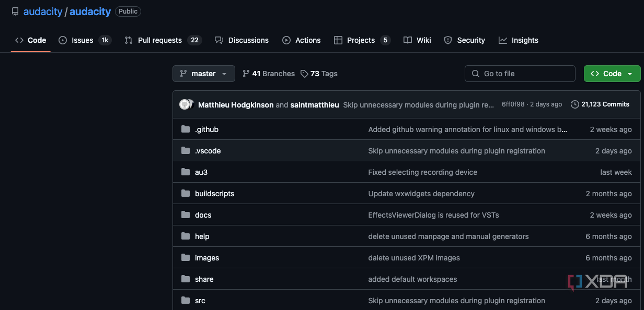Screen dimensions: 644x310
Task: View the 21,123 Commits history
Action: 600,104
